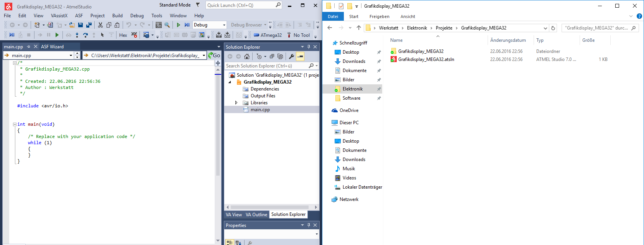This screenshot has width=644, height=245.
Task: Open Grafikdisplay_MEGA32.atsln file in Explorer
Action: [x=426, y=59]
